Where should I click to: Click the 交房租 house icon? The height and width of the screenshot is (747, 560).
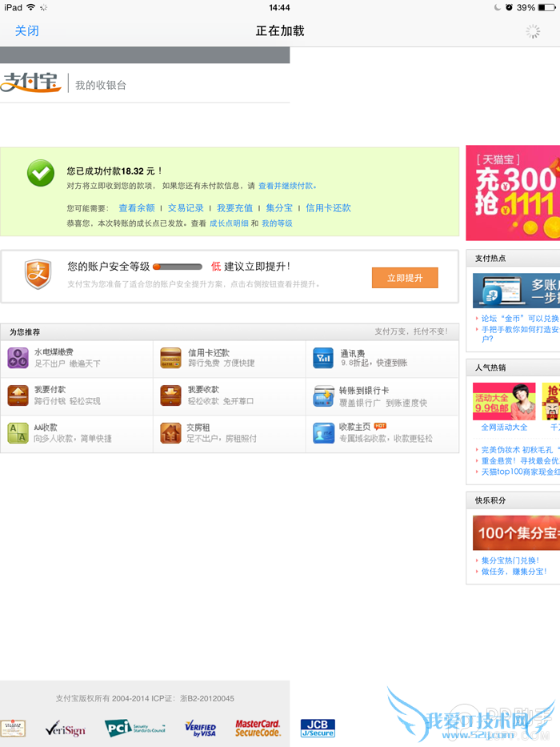click(170, 433)
